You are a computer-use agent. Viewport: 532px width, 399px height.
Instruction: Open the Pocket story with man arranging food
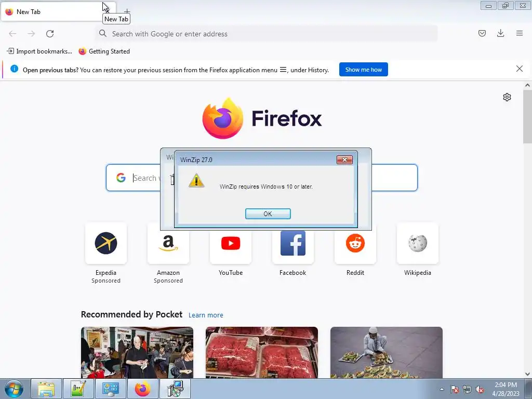click(387, 352)
